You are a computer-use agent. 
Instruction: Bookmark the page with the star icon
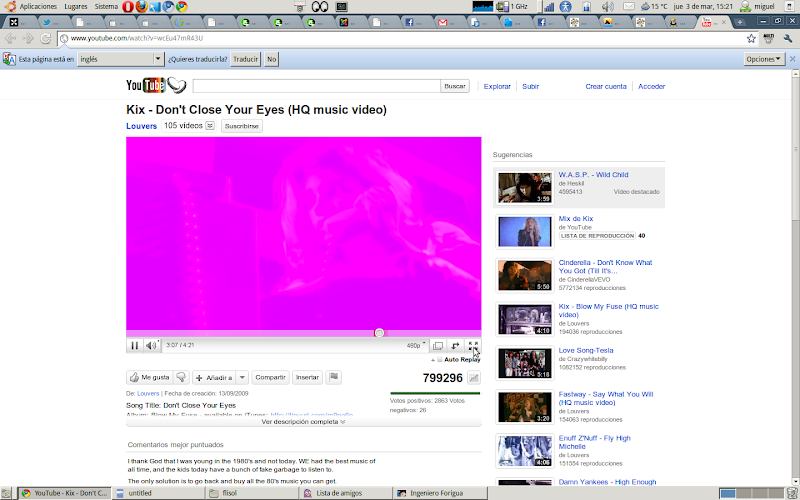(751, 38)
